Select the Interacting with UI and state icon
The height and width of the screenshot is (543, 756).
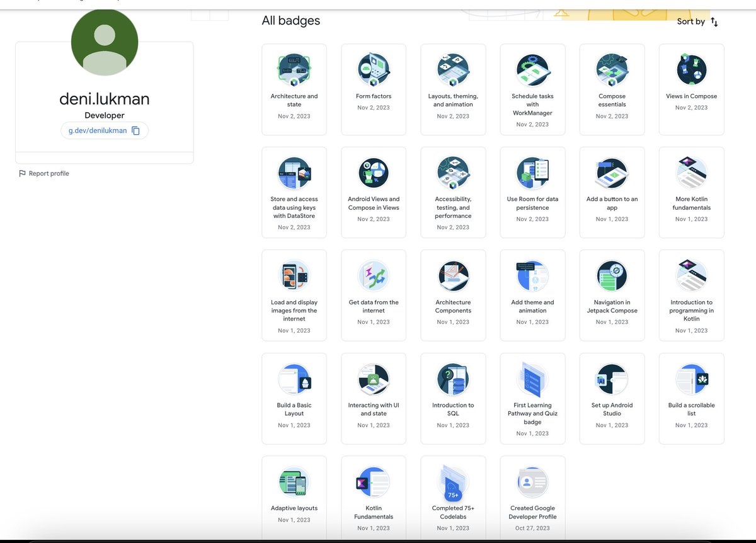coord(374,379)
